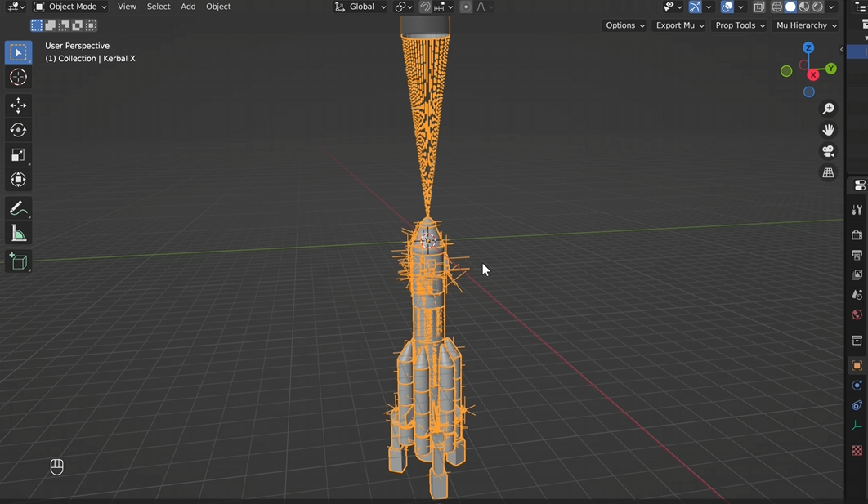Open the Object Properties tab

(x=857, y=365)
